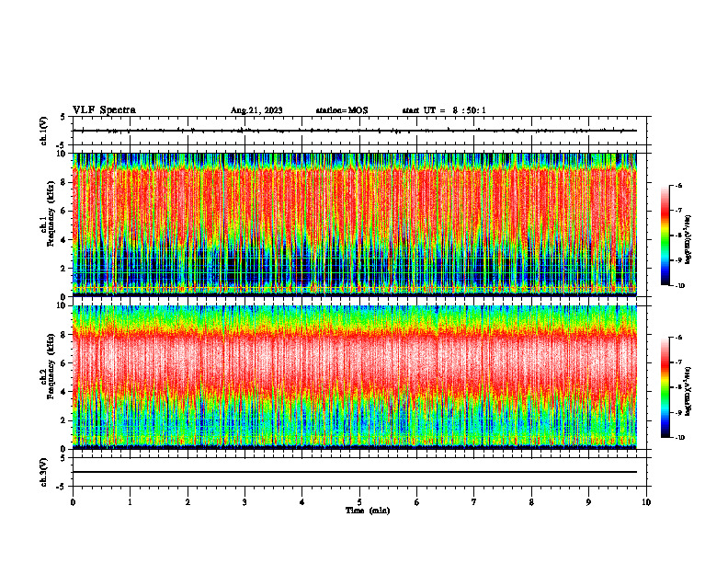This screenshot has height=563, width=728.
Task: Select the "start UT = 8 :50: 1" text
Action: (444, 110)
